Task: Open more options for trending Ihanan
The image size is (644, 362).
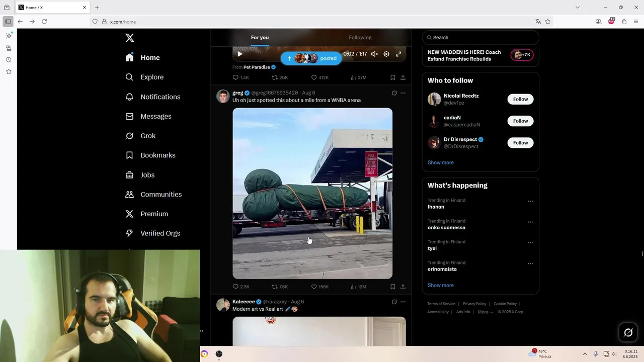Action: click(x=530, y=201)
